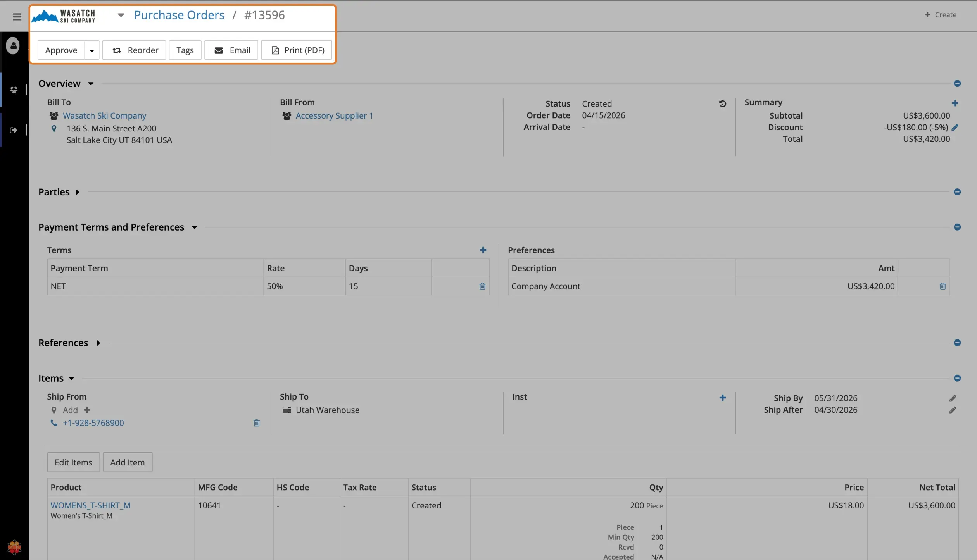The height and width of the screenshot is (560, 977).
Task: Click the flower logo icon at sidebar bottom
Action: click(14, 547)
